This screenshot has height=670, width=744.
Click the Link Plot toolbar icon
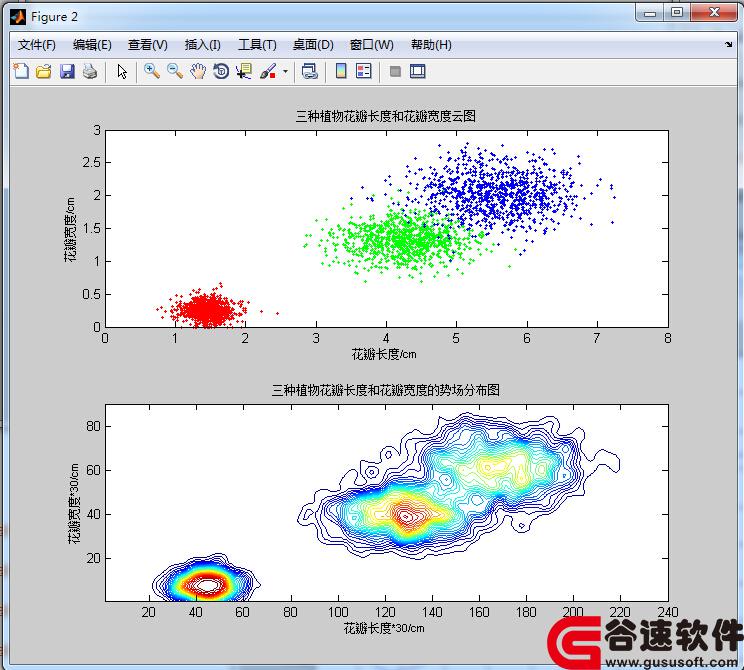pyautogui.click(x=309, y=72)
